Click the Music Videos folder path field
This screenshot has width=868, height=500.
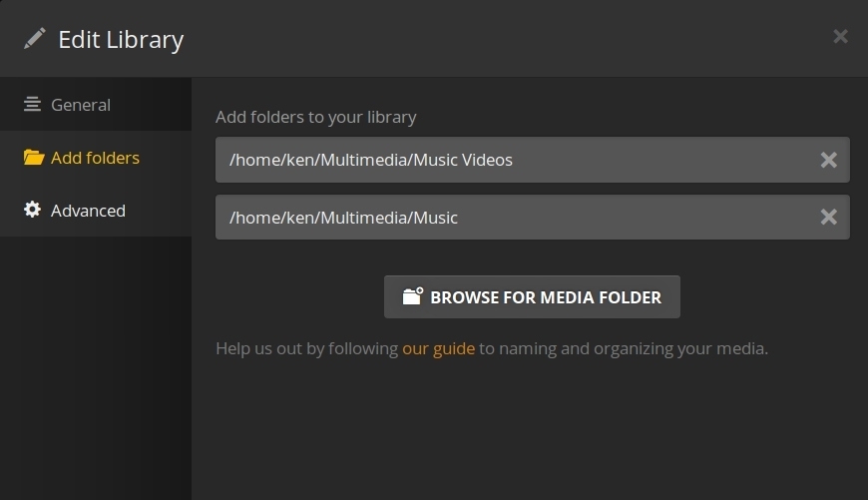pyautogui.click(x=499, y=160)
